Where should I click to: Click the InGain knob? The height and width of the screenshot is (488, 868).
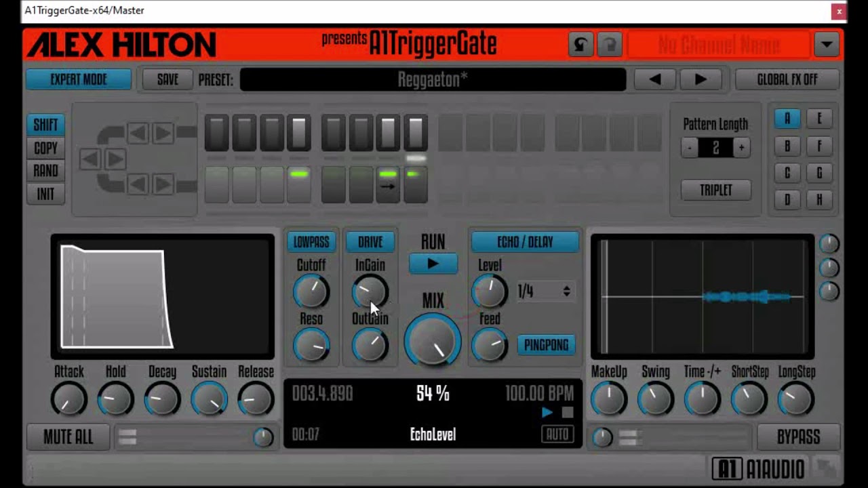pos(370,292)
